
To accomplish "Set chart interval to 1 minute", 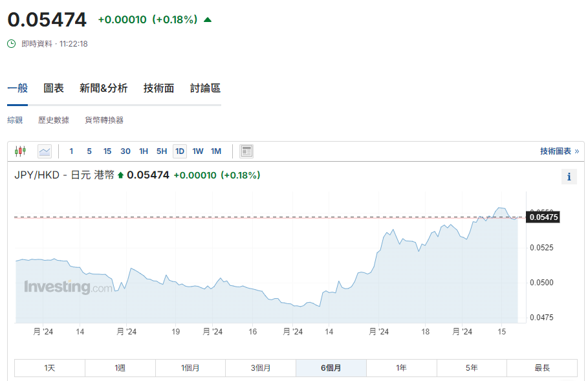I will click(x=71, y=151).
